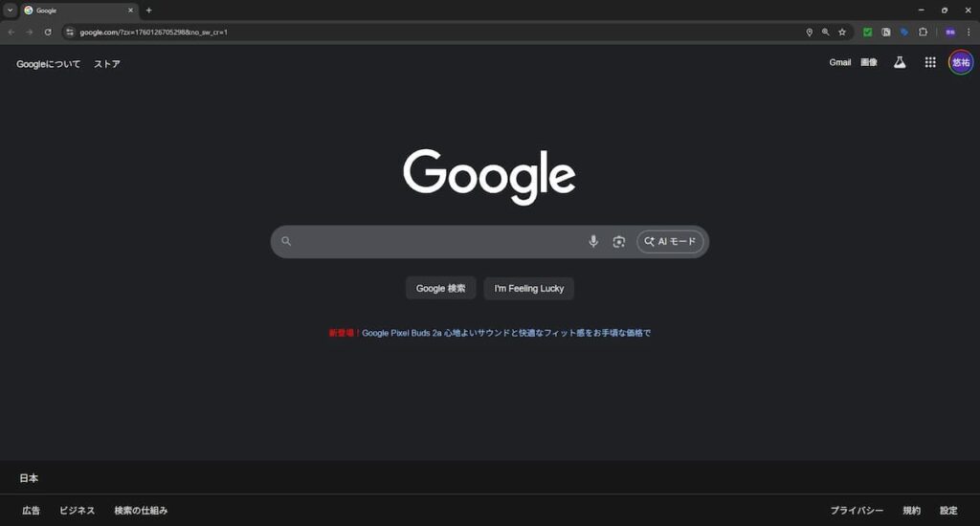Screen dimensions: 980x526
Task: Open a new tab with plus button
Action: click(148, 10)
